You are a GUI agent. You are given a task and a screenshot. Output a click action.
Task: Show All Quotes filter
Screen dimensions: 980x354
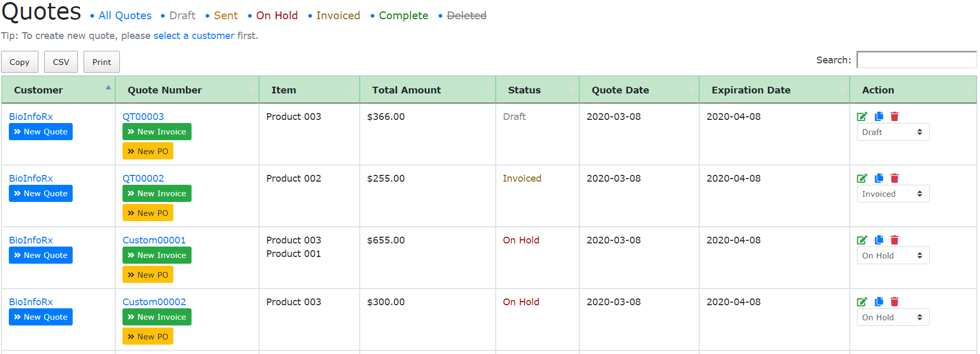125,16
